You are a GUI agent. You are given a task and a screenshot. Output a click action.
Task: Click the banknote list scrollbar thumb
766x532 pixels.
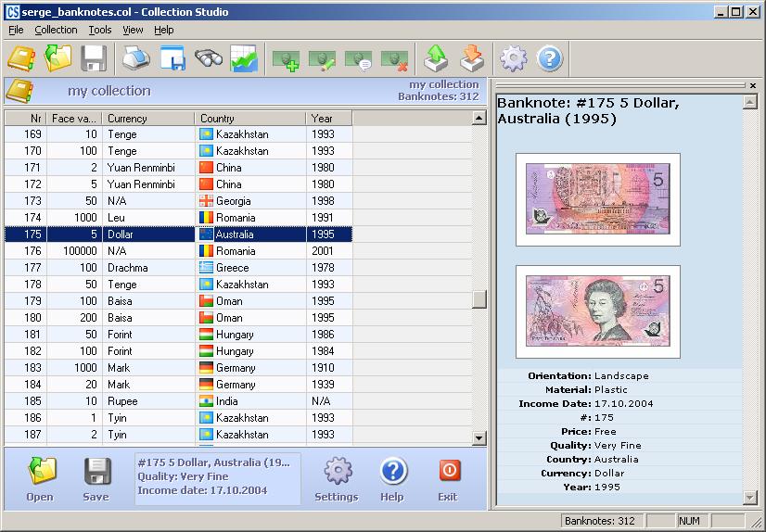click(x=479, y=299)
